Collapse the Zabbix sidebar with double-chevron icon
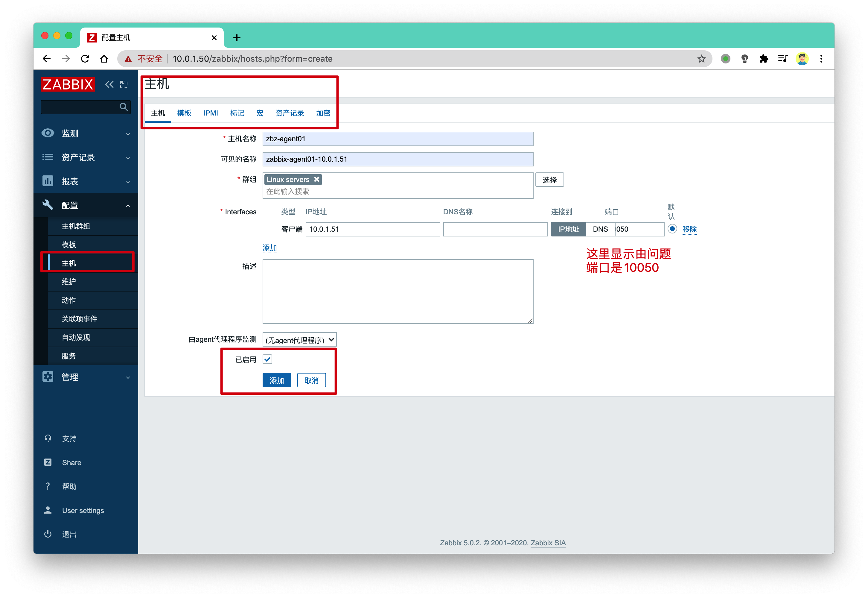This screenshot has height=598, width=868. pyautogui.click(x=109, y=84)
